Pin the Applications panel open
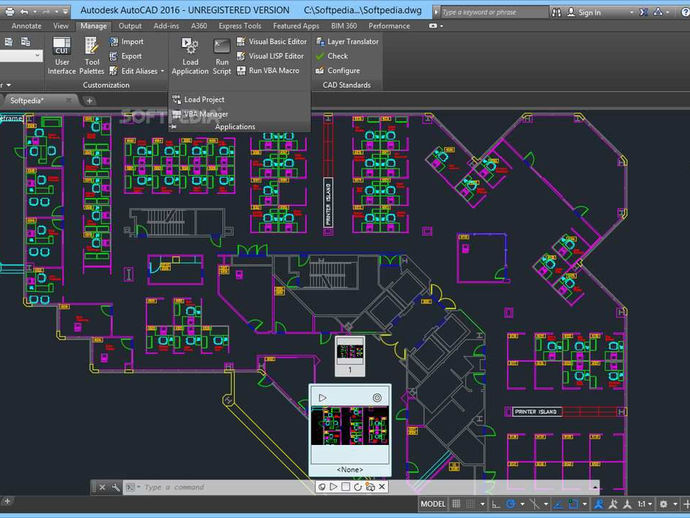690x518 pixels. point(173,127)
